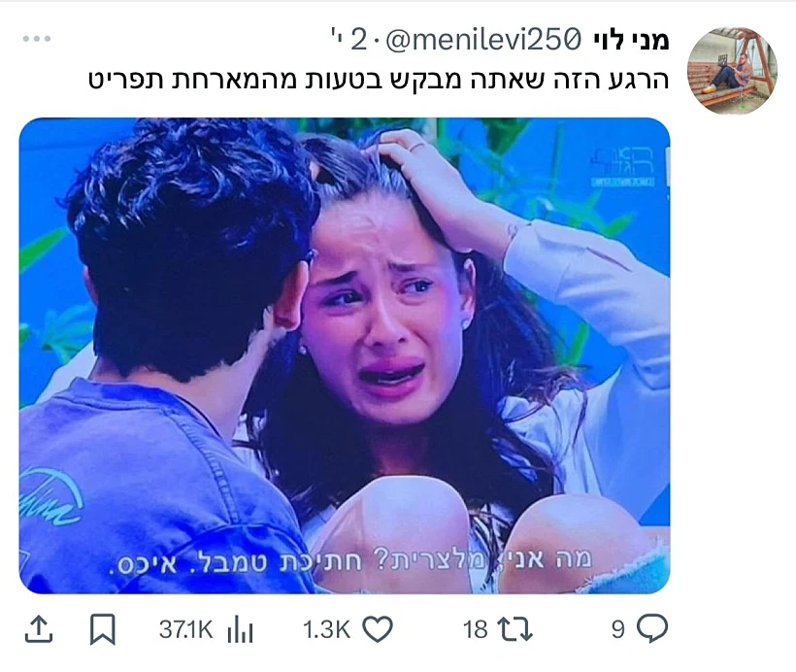The height and width of the screenshot is (672, 796).
Task: Open the three-dot more options menu
Action: pyautogui.click(x=37, y=39)
